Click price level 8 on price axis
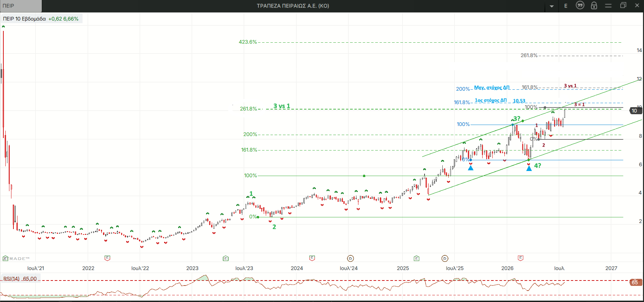Image resolution: width=644 pixels, height=302 pixels. [640, 136]
